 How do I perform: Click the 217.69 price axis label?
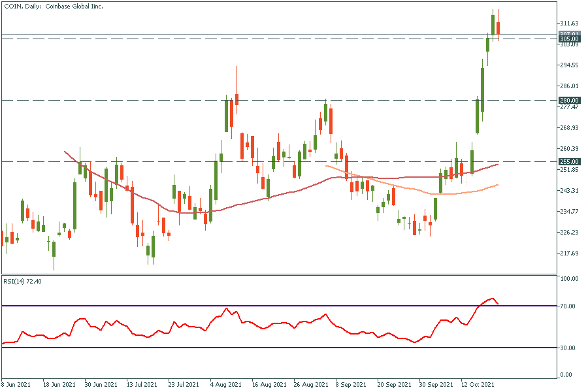tap(570, 253)
